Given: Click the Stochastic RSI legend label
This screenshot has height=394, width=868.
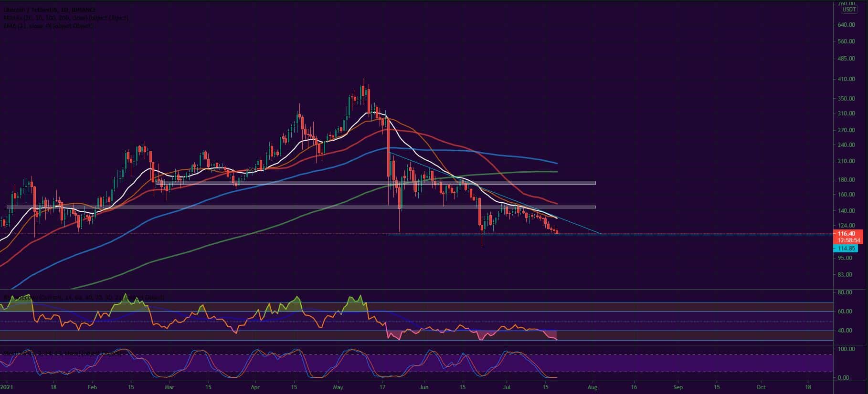Looking at the screenshot, I should tap(62, 353).
